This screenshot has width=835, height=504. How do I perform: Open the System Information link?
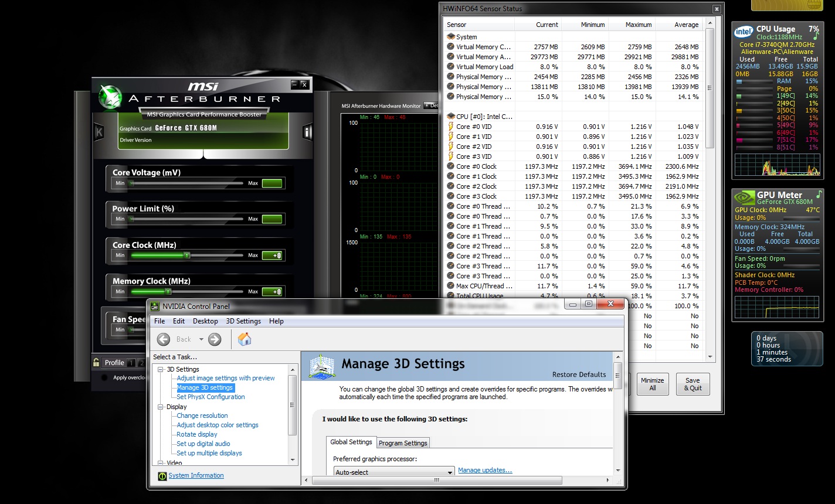point(196,475)
